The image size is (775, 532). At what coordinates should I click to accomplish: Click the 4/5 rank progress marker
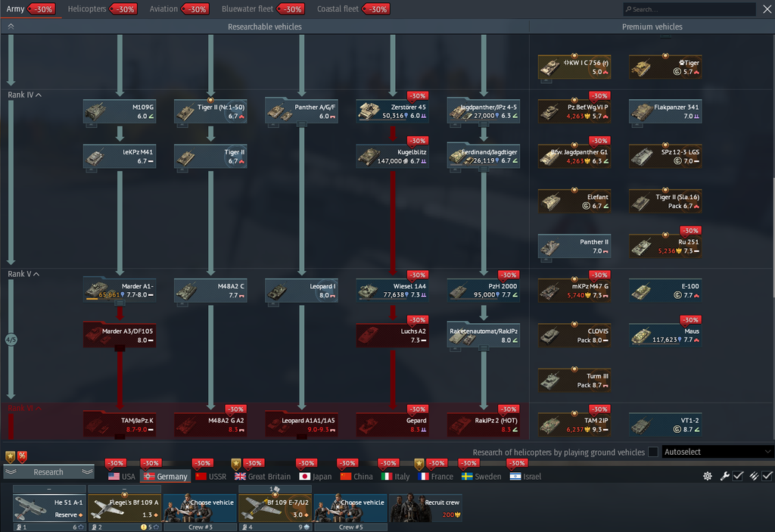[11, 340]
